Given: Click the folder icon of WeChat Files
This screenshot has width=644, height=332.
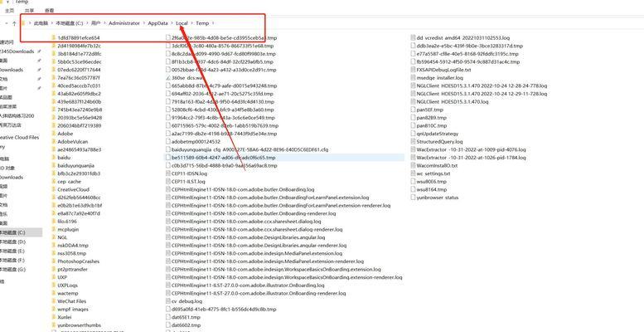Looking at the screenshot, I should [x=53, y=301].
